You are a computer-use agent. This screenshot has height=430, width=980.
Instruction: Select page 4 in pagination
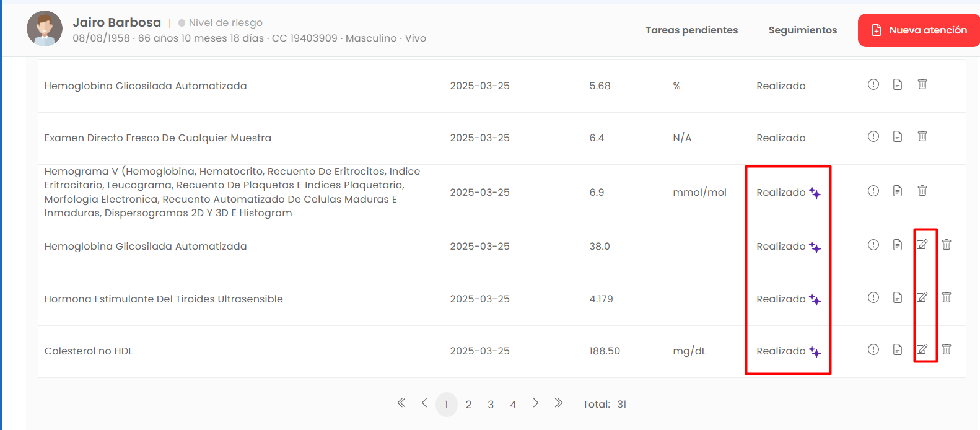tap(513, 405)
